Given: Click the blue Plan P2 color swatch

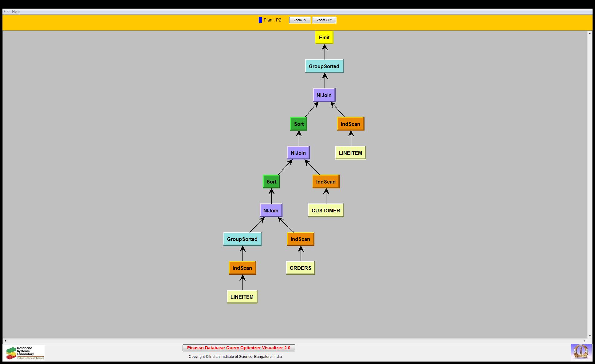Looking at the screenshot, I should (x=260, y=20).
